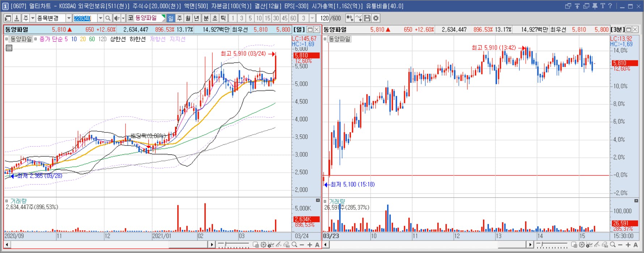The height and width of the screenshot is (253, 644).
Task: Expand the stock code 228340 dropdown arrow
Action: (x=100, y=18)
